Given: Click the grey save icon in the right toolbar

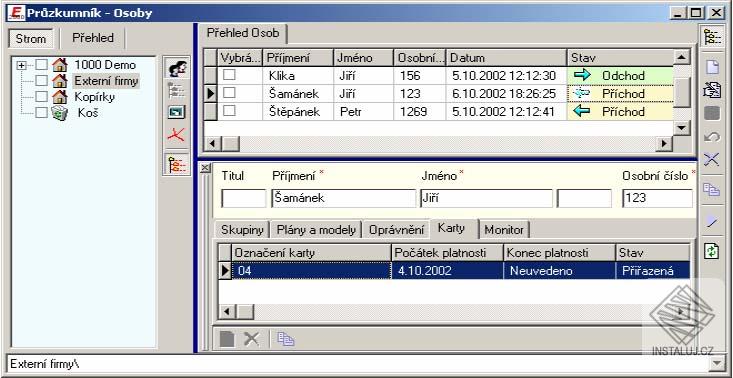Looking at the screenshot, I should click(x=711, y=114).
